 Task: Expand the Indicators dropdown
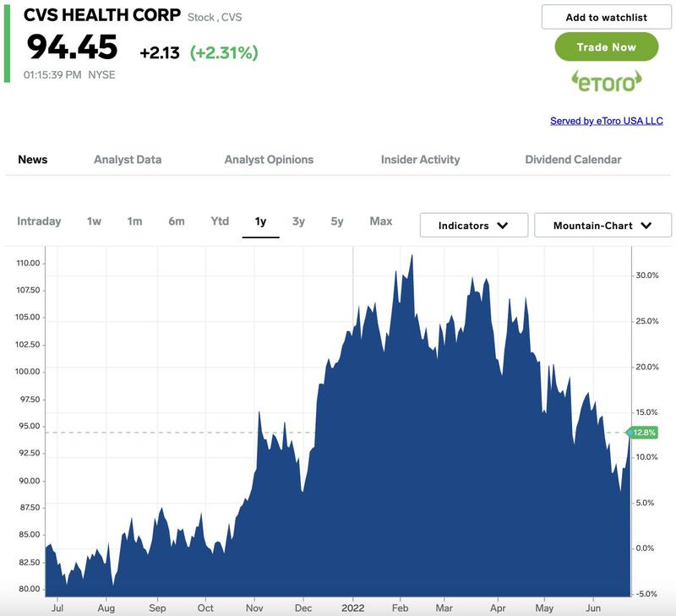[474, 225]
